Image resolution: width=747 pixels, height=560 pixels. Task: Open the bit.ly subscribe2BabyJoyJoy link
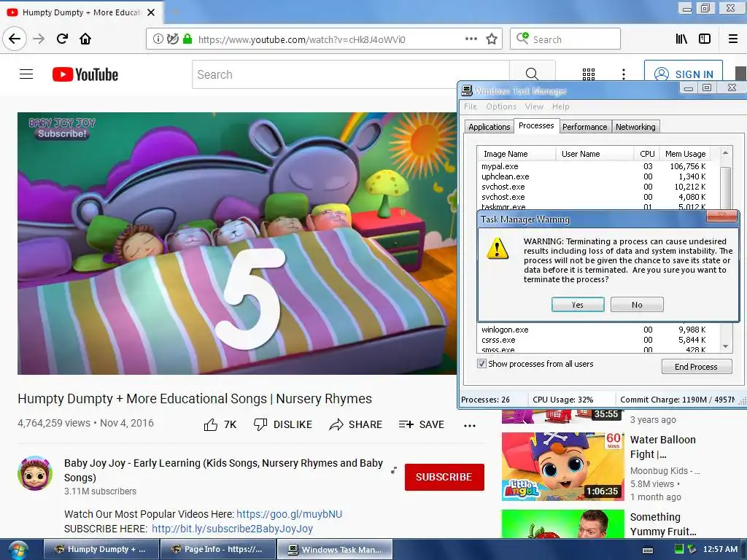[233, 529]
